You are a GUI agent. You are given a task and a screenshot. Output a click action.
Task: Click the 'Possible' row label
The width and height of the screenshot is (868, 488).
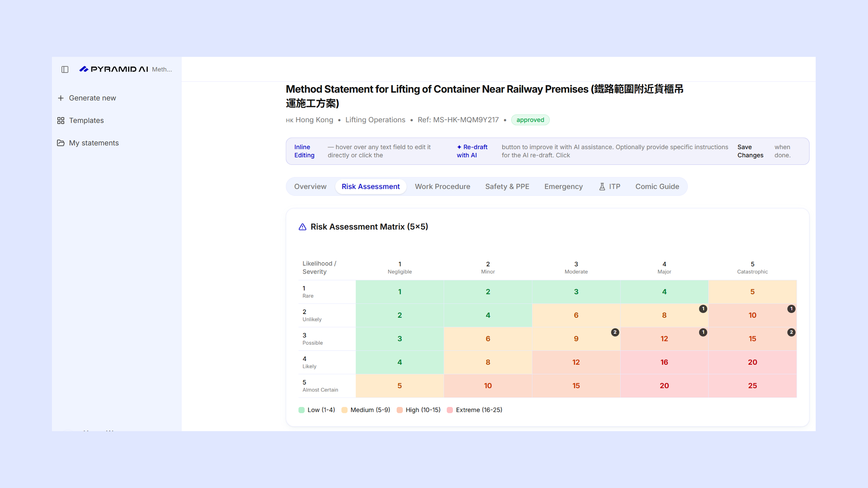pos(312,343)
